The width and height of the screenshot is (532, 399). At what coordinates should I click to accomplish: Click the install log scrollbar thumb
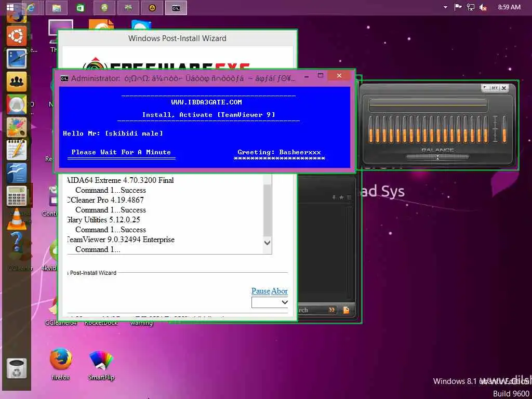[268, 210]
